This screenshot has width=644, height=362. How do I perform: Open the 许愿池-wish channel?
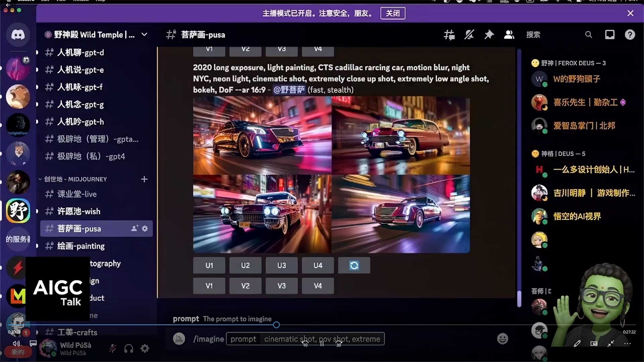(78, 211)
